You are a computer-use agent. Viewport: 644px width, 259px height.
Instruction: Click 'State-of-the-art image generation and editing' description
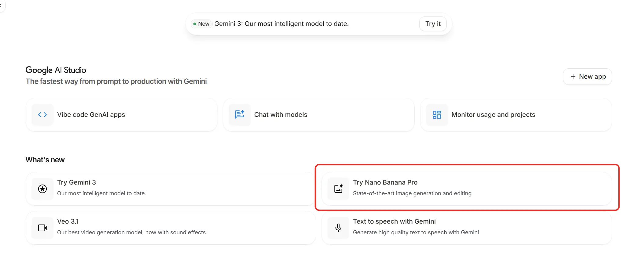click(x=412, y=193)
